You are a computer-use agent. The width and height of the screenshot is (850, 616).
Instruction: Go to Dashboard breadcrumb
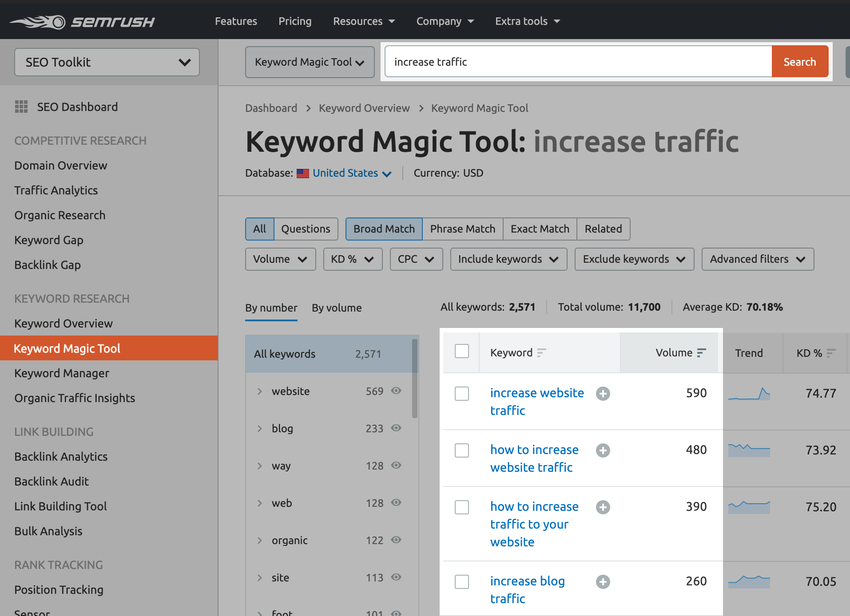pyautogui.click(x=271, y=108)
